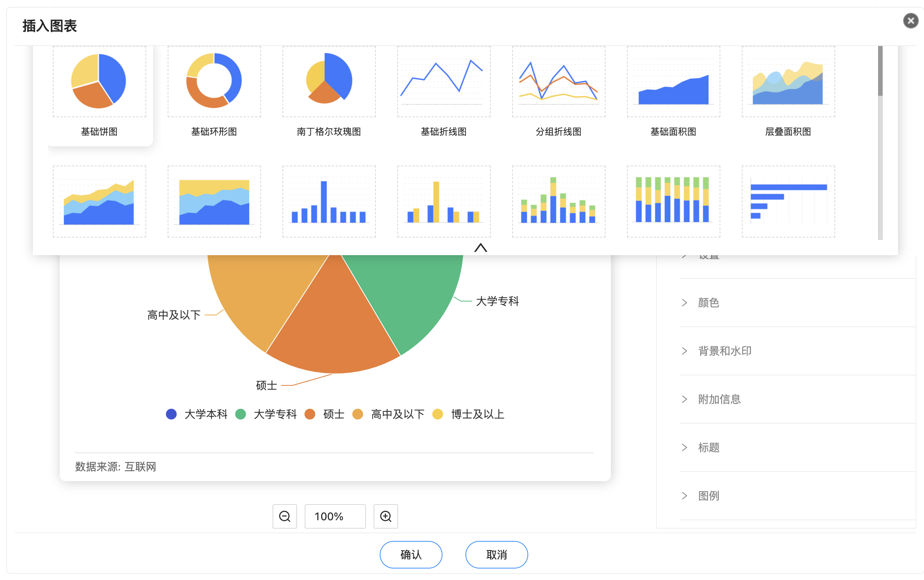This screenshot has height=580, width=924.
Task: Click the 数据来源: 互联网 footnote text
Action: 116,467
